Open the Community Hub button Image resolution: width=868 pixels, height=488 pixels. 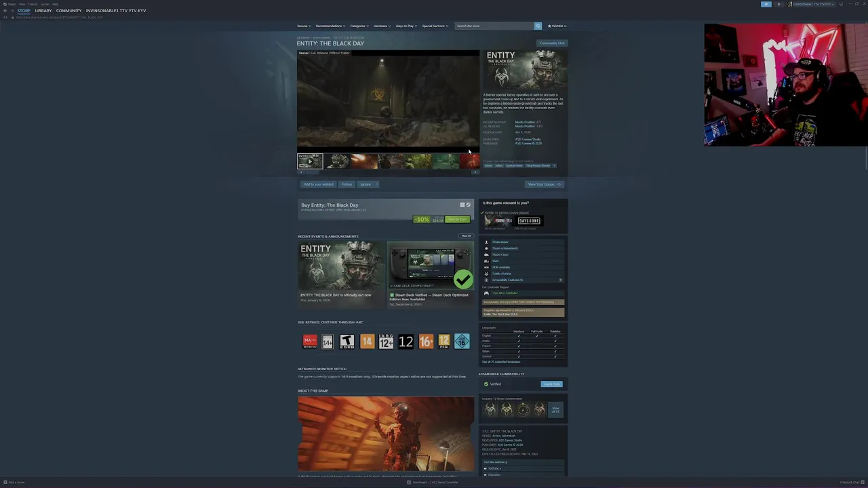coord(552,43)
